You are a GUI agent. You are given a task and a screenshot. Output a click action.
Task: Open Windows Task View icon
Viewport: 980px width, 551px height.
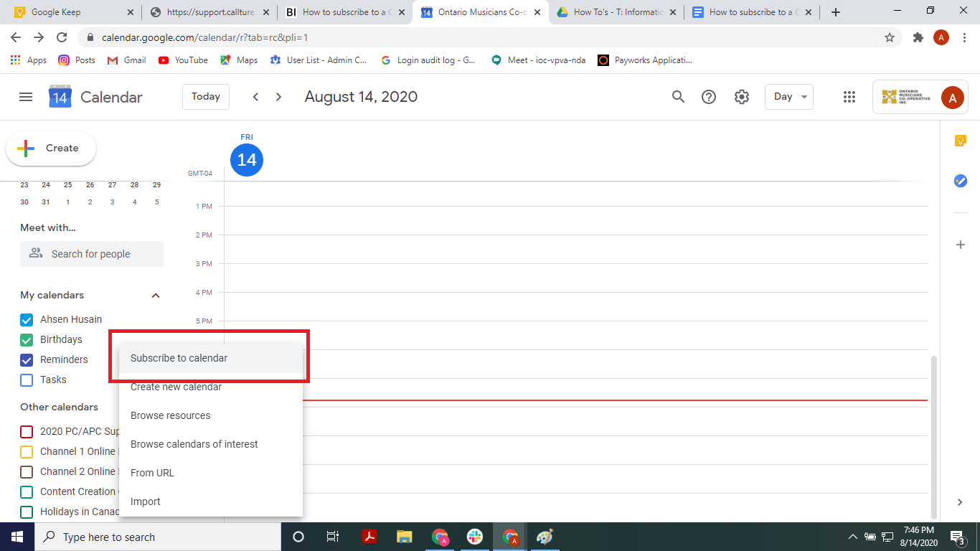point(333,537)
